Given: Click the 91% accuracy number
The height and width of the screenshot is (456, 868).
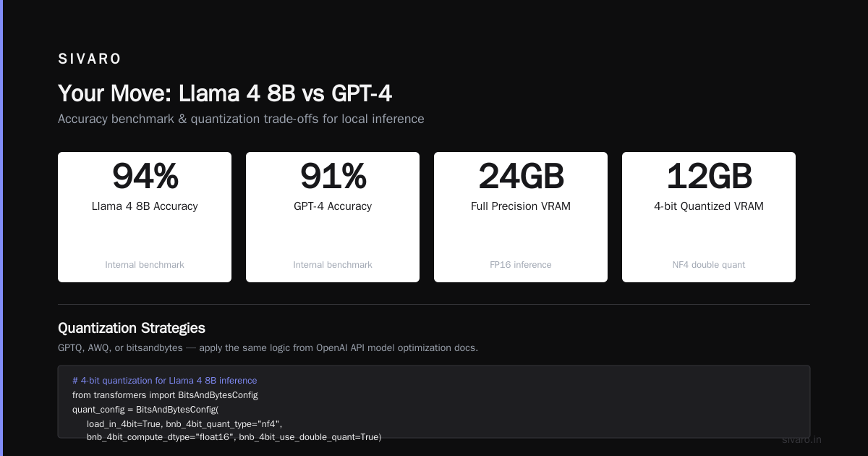Looking at the screenshot, I should tap(333, 177).
